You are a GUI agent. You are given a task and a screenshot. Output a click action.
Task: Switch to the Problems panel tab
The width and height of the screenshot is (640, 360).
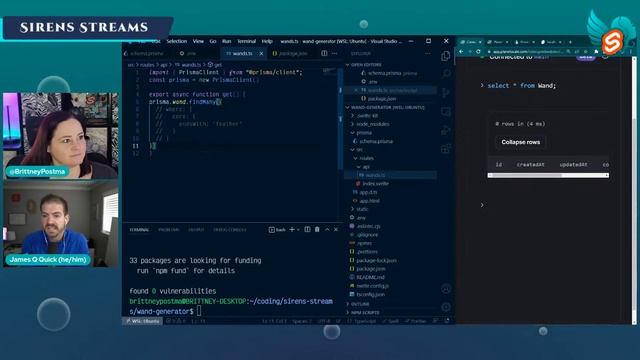(x=169, y=230)
